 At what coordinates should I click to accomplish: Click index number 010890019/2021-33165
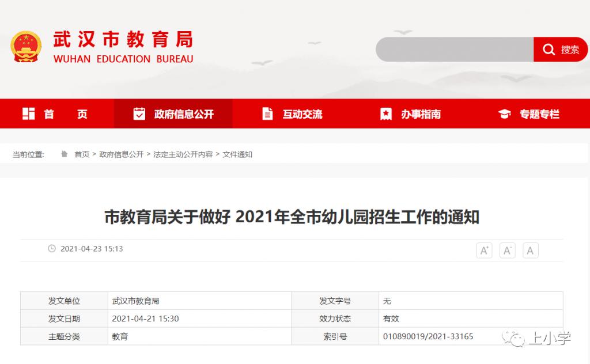(x=428, y=336)
